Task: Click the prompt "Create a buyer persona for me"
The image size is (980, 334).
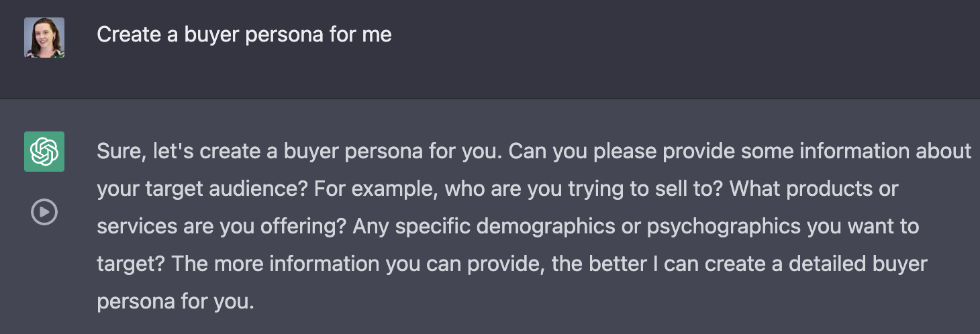Action: point(244,34)
